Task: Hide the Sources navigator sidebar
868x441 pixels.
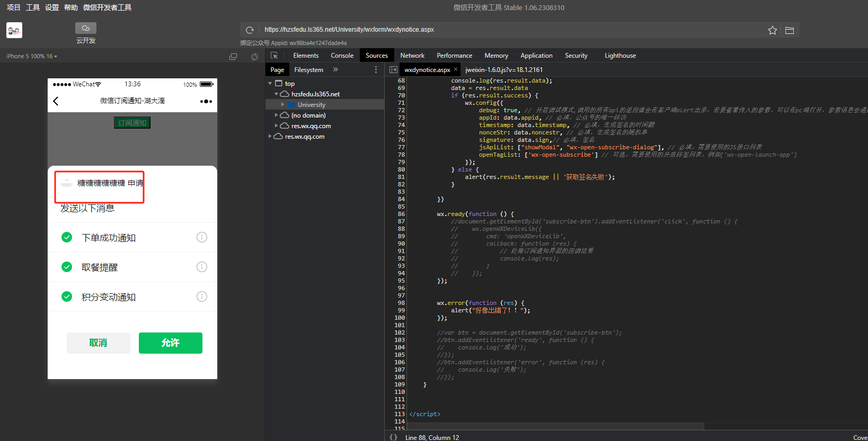Action: (x=393, y=70)
